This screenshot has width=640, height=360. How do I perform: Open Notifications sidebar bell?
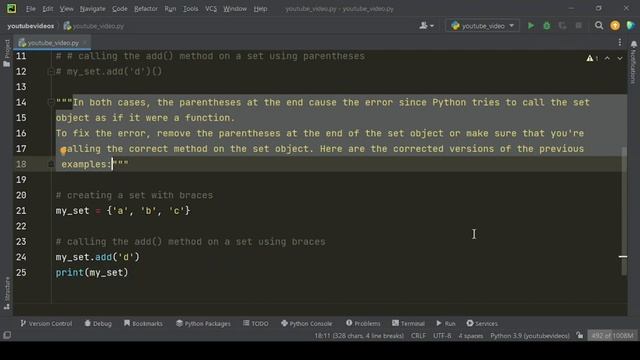(x=633, y=62)
